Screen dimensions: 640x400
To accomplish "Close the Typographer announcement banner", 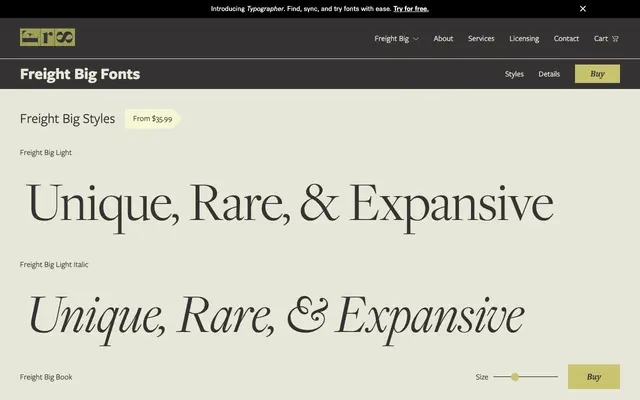I will 583,9.
